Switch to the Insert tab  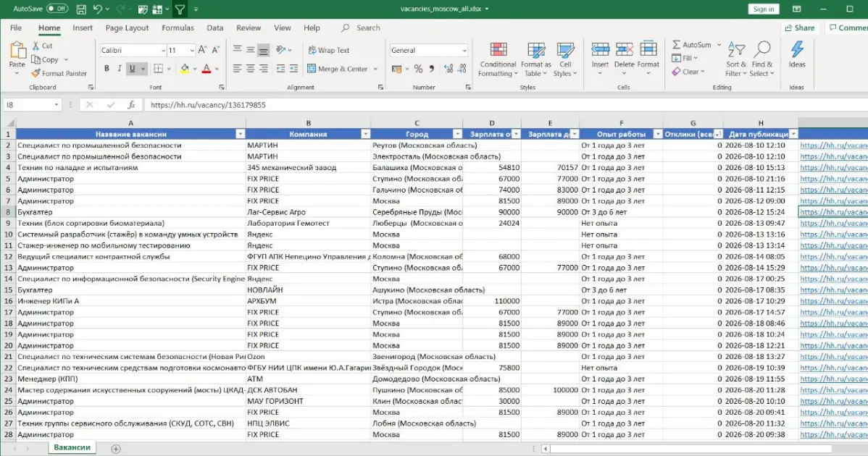83,28
